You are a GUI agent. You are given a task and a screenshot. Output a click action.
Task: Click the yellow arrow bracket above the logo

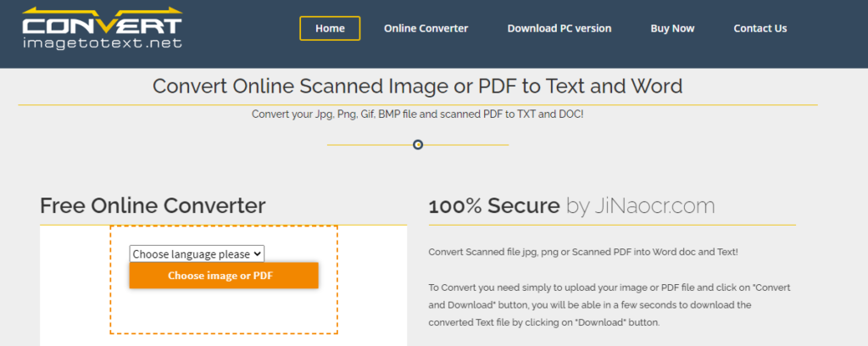pos(102,11)
